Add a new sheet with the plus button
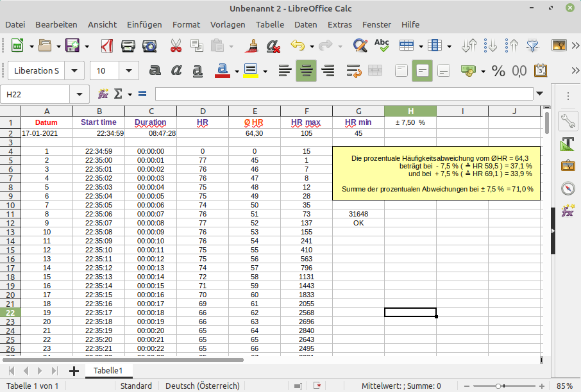The width and height of the screenshot is (581, 392). pyautogui.click(x=74, y=371)
